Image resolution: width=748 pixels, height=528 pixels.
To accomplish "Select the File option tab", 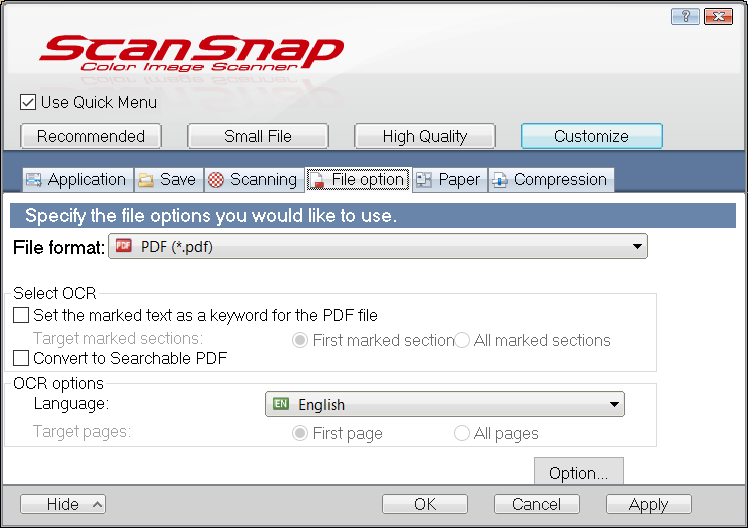I will click(358, 180).
